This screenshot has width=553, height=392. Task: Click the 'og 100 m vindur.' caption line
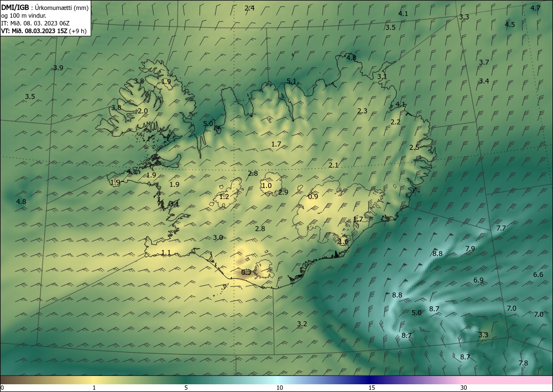[x=24, y=15]
